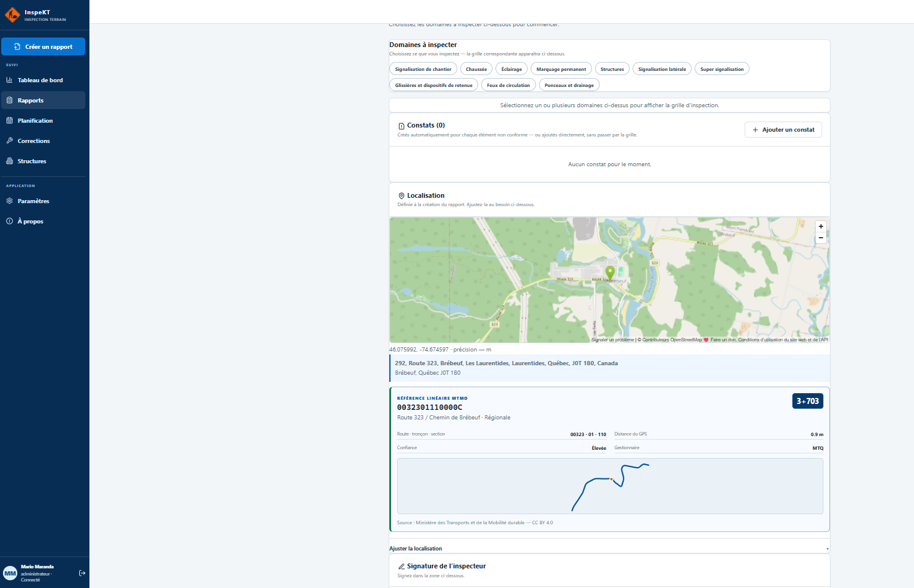
Task: Click the Créer un rapport button
Action: (x=43, y=46)
